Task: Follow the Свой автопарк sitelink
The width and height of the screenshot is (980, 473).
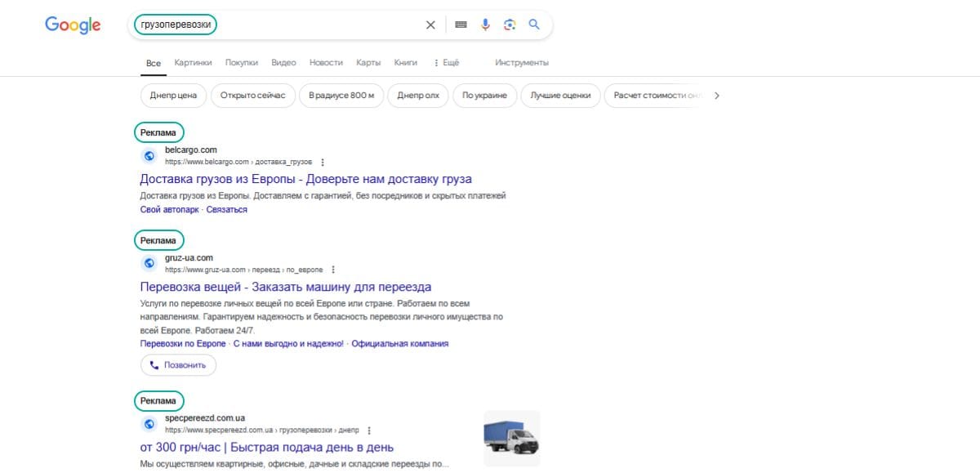Action: pyautogui.click(x=170, y=210)
